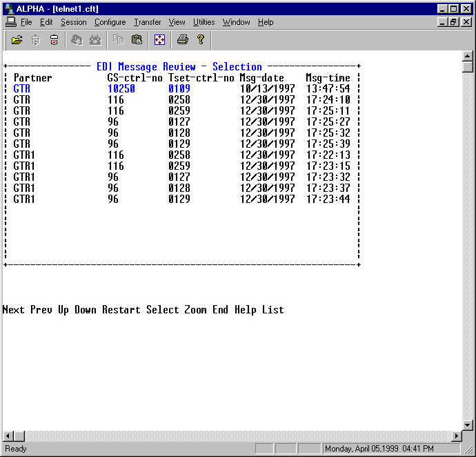Click the disconnect icon with red mark
476x457 pixels.
tap(54, 39)
